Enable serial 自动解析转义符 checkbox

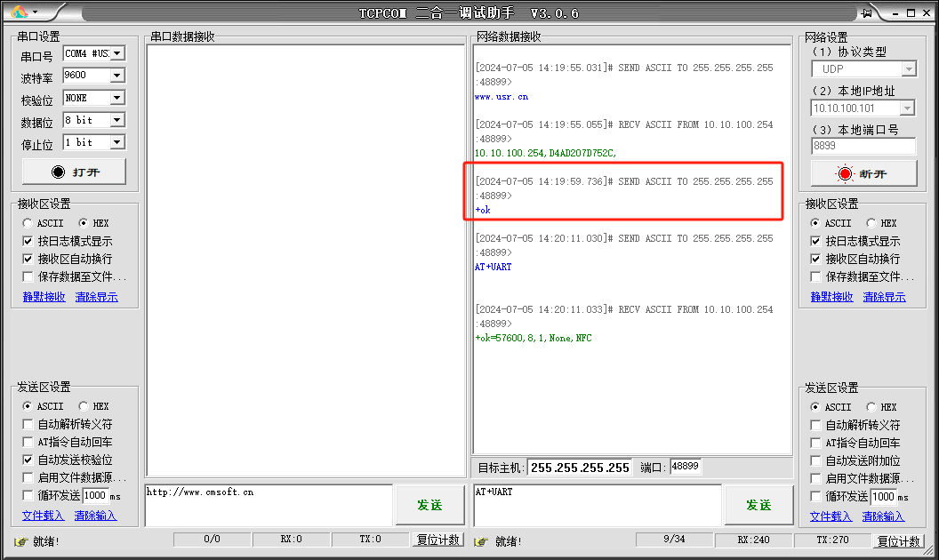pos(28,424)
